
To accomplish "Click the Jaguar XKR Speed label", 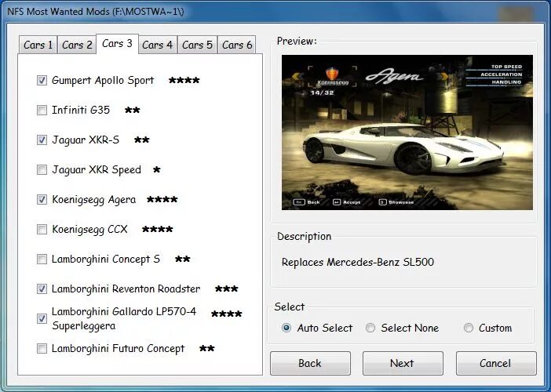I will pyautogui.click(x=97, y=170).
